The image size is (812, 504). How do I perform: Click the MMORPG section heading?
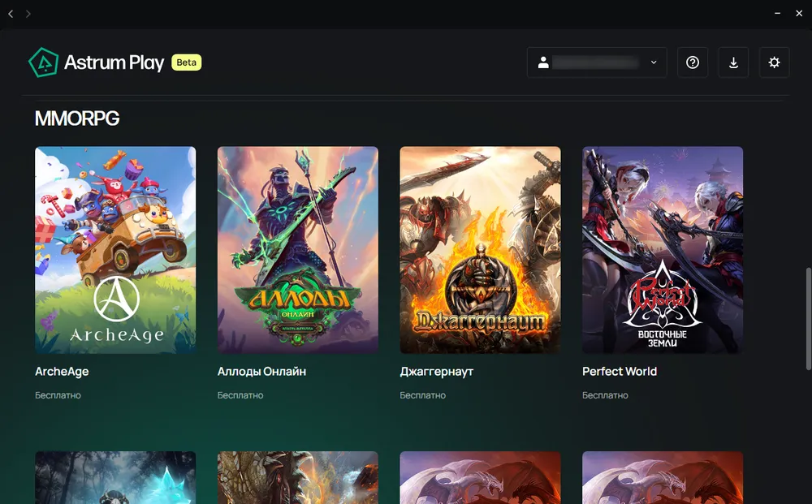click(77, 118)
